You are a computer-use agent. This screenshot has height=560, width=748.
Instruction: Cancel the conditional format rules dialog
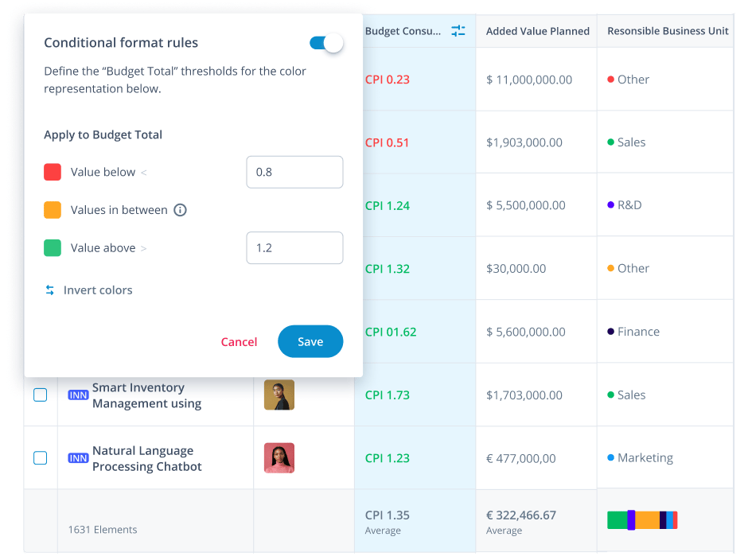point(239,341)
